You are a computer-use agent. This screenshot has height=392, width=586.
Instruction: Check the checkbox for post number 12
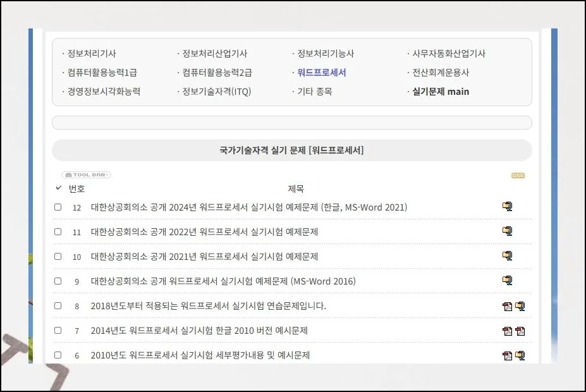[x=58, y=206]
